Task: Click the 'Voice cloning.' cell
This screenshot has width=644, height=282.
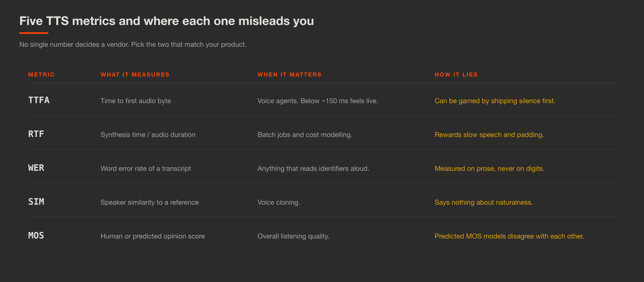Action: [279, 202]
